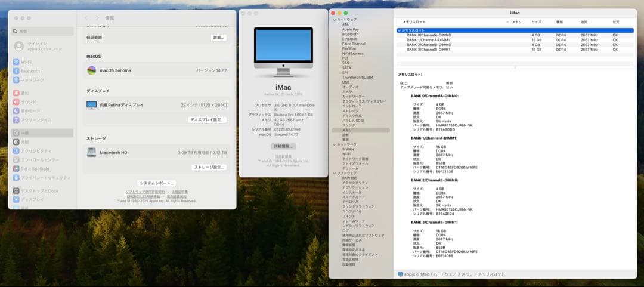This screenshot has width=644, height=287.
Task: Open ソフトウェア使用許諾契約 link
Action: click(145, 192)
